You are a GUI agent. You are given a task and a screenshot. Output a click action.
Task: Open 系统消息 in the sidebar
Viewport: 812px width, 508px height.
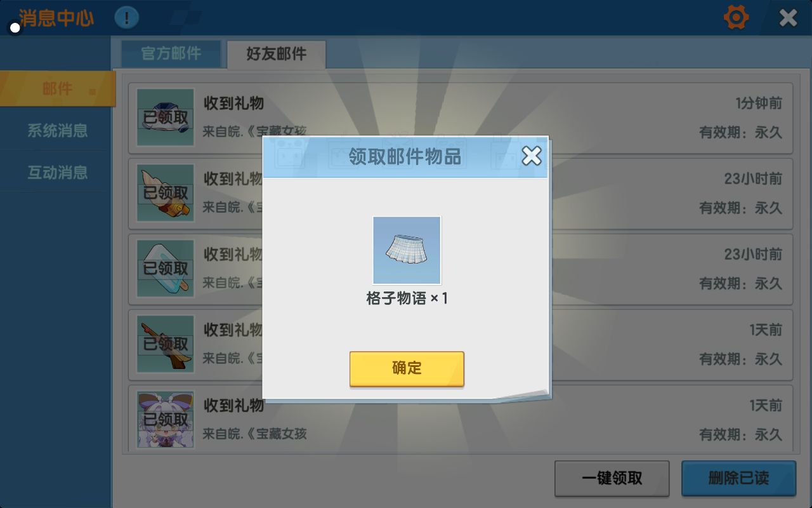click(58, 131)
